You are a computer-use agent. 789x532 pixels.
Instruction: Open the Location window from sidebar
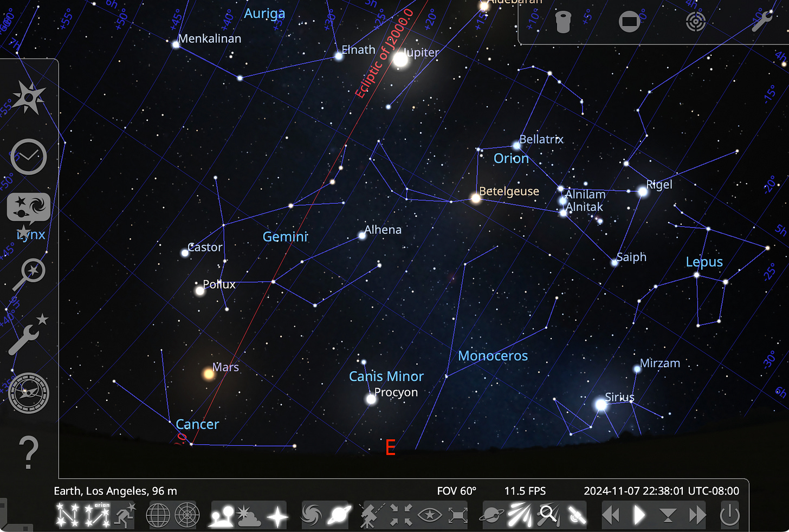[29, 98]
